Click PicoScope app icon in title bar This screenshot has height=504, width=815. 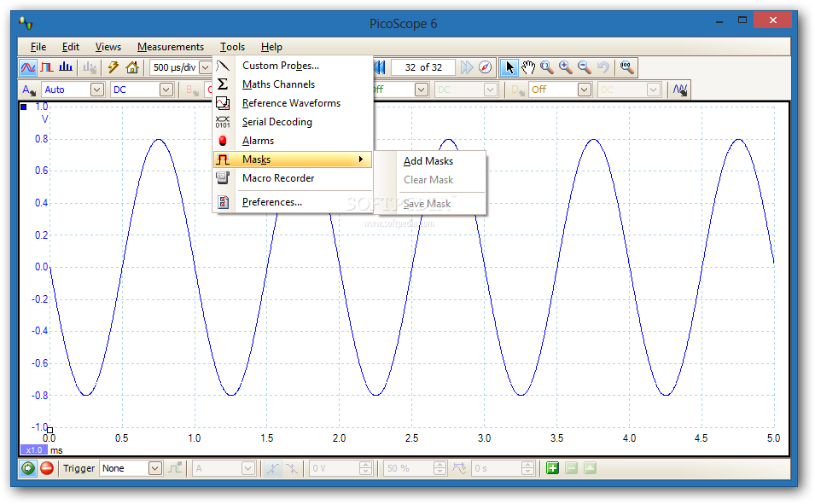click(26, 23)
